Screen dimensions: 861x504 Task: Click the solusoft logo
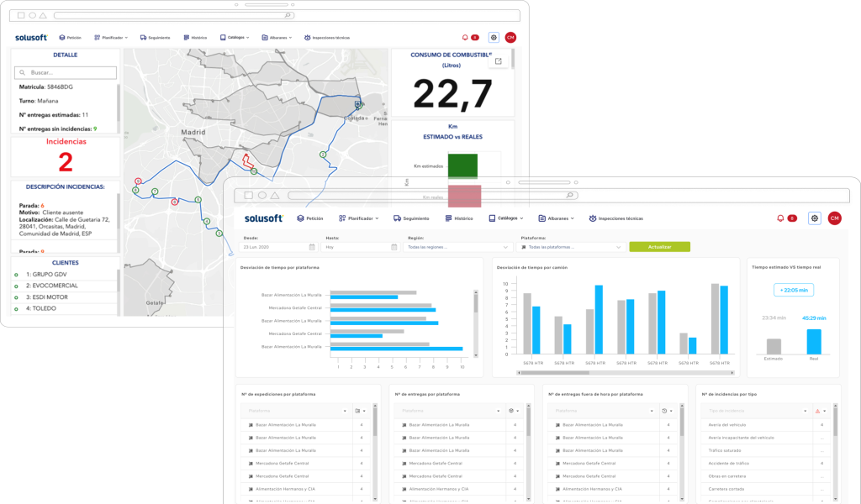[x=262, y=218]
